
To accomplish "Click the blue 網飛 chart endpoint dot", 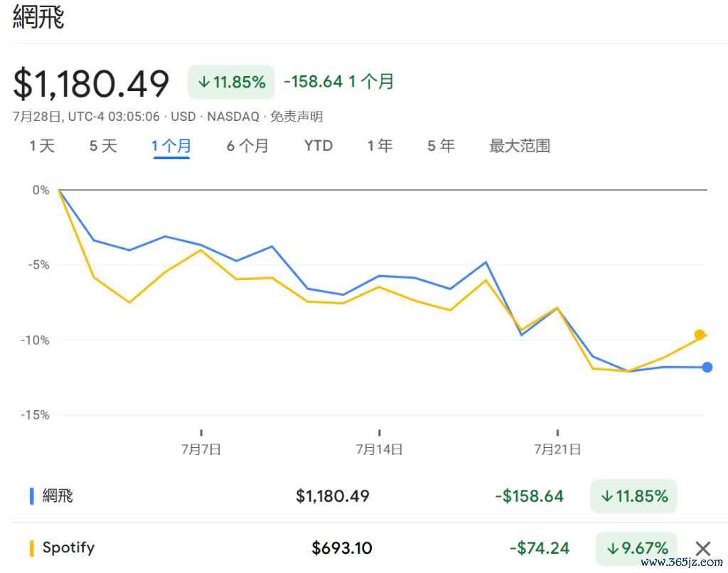I will [x=707, y=368].
